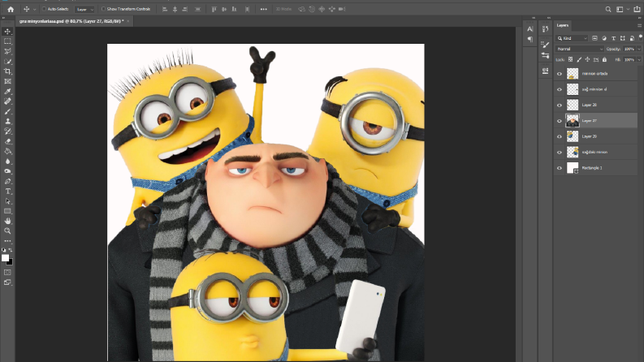This screenshot has width=644, height=362.
Task: Hide the sağdaki minion layer
Action: click(559, 153)
